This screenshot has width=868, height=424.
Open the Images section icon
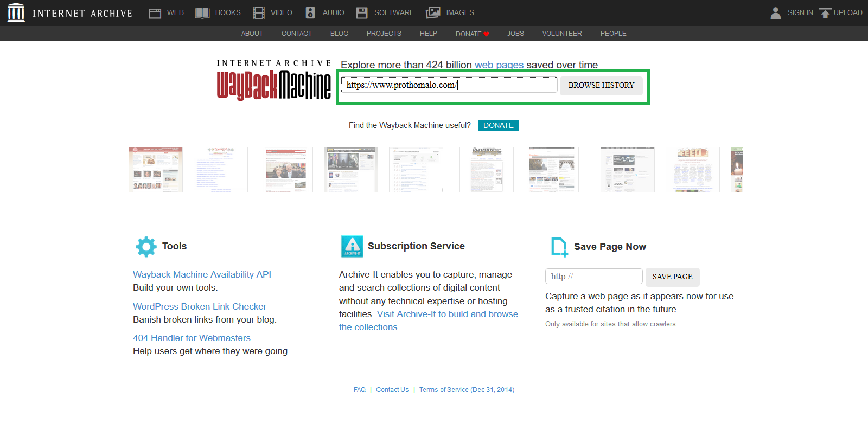click(x=433, y=12)
